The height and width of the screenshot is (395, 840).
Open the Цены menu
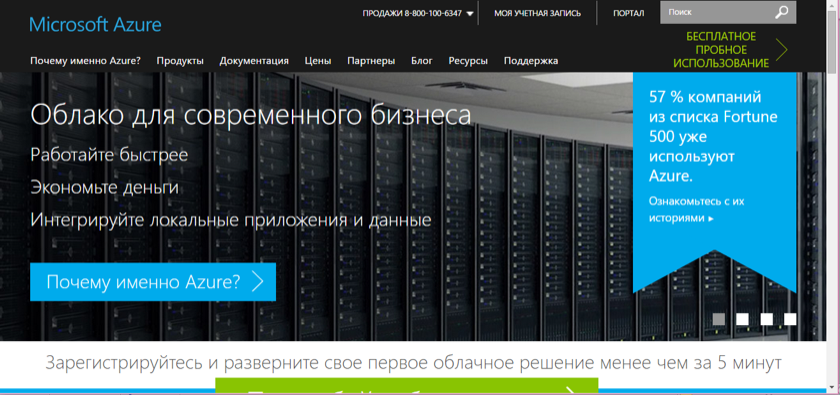point(318,61)
